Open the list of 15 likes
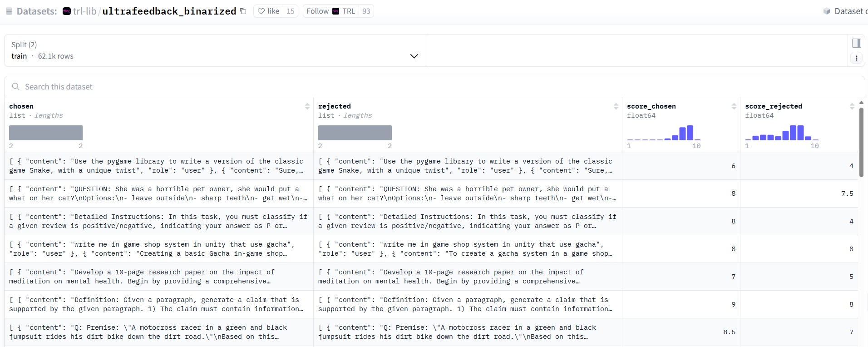The image size is (868, 347). pos(291,11)
